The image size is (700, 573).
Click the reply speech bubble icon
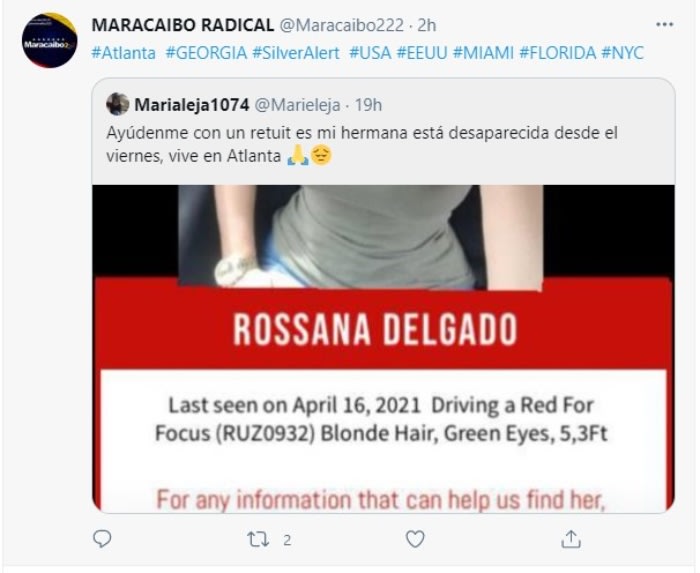[102, 539]
